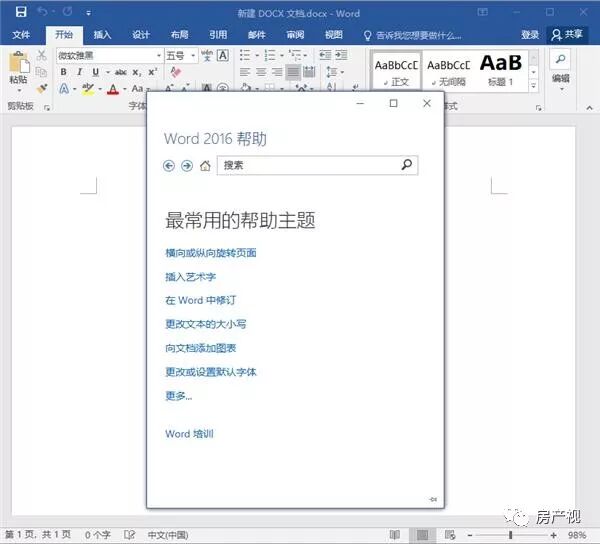Collapse the ribbon with the chevron
Viewport: 600px width, 544px height.
pyautogui.click(x=589, y=108)
